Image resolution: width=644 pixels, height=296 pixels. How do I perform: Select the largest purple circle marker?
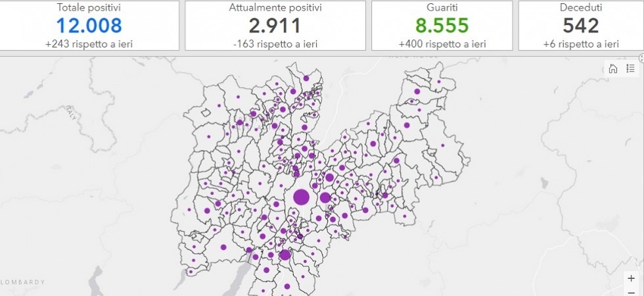(301, 197)
